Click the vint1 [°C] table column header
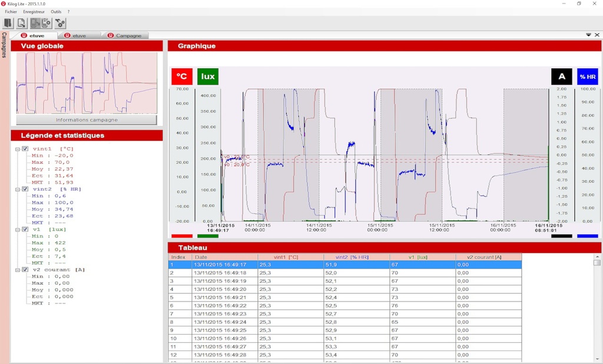The width and height of the screenshot is (603, 364). [x=291, y=257]
